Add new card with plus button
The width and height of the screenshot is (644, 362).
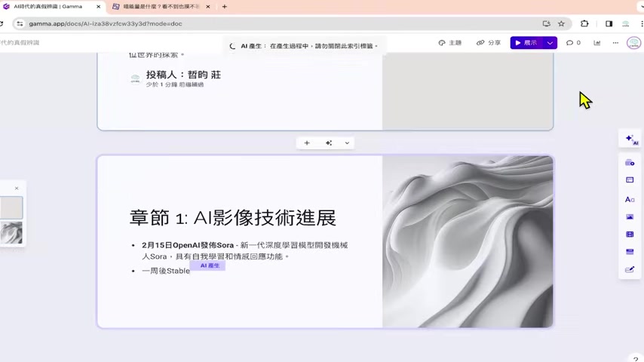pos(307,143)
